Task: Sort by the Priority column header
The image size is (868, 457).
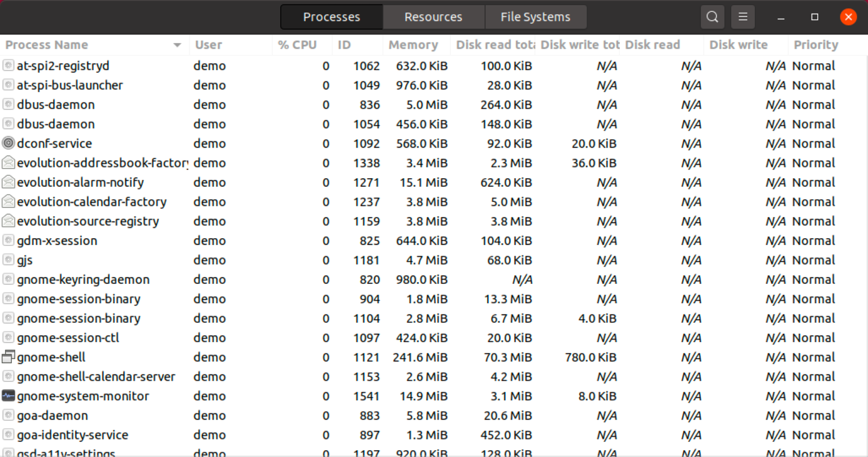Action: tap(828, 45)
